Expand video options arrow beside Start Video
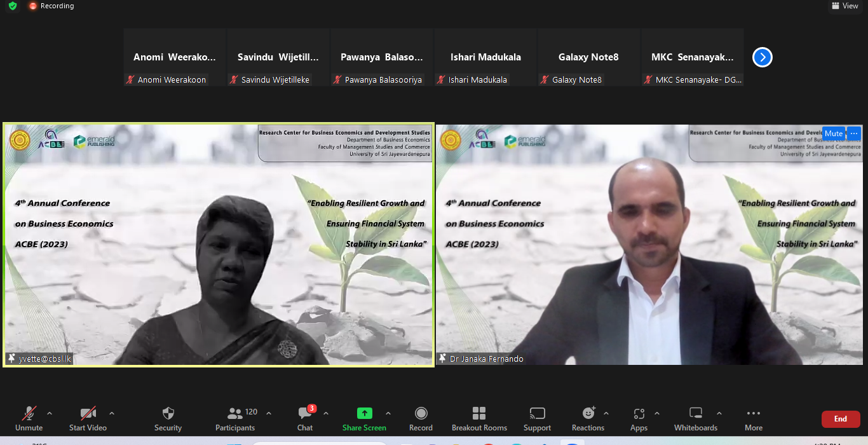Screen dimensions: 868x445 (112, 413)
